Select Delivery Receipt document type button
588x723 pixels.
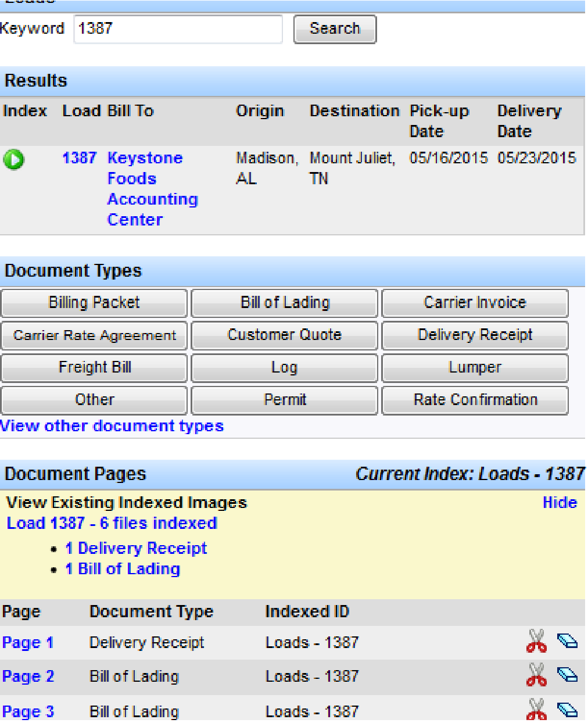pyautogui.click(x=475, y=335)
